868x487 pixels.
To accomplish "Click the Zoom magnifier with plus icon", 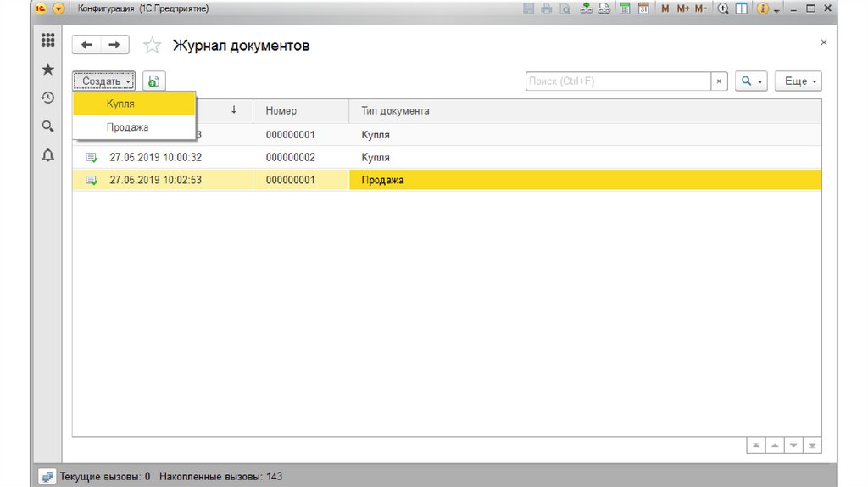I will 723,8.
